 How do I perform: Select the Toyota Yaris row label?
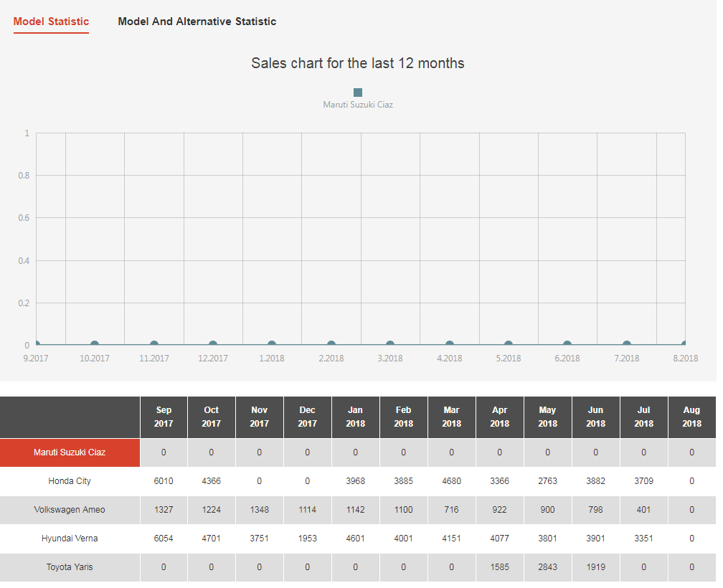coord(70,567)
